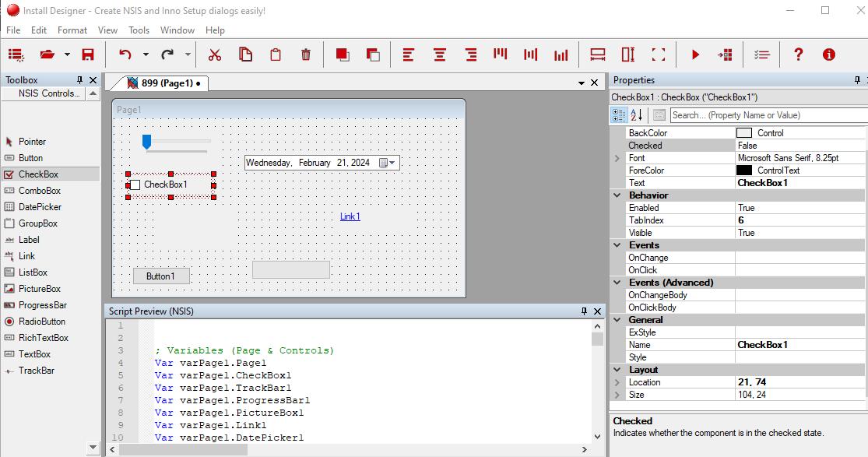Pin the Script Preview panel
868x457 pixels.
coord(584,311)
